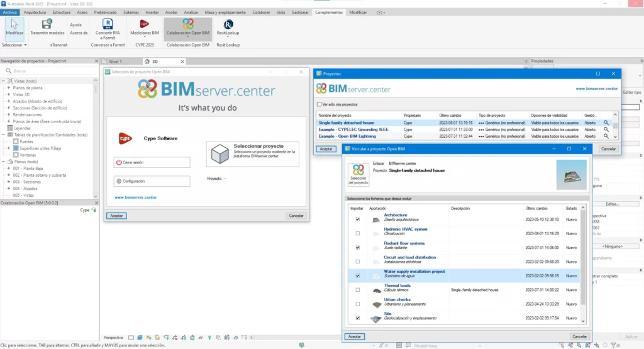
Task: Toggle Thermal loads import checkbox
Action: pyautogui.click(x=357, y=290)
